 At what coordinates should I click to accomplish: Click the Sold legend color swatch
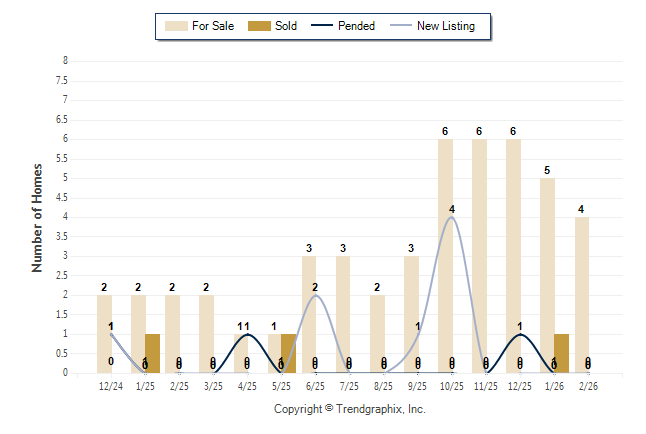(x=257, y=26)
